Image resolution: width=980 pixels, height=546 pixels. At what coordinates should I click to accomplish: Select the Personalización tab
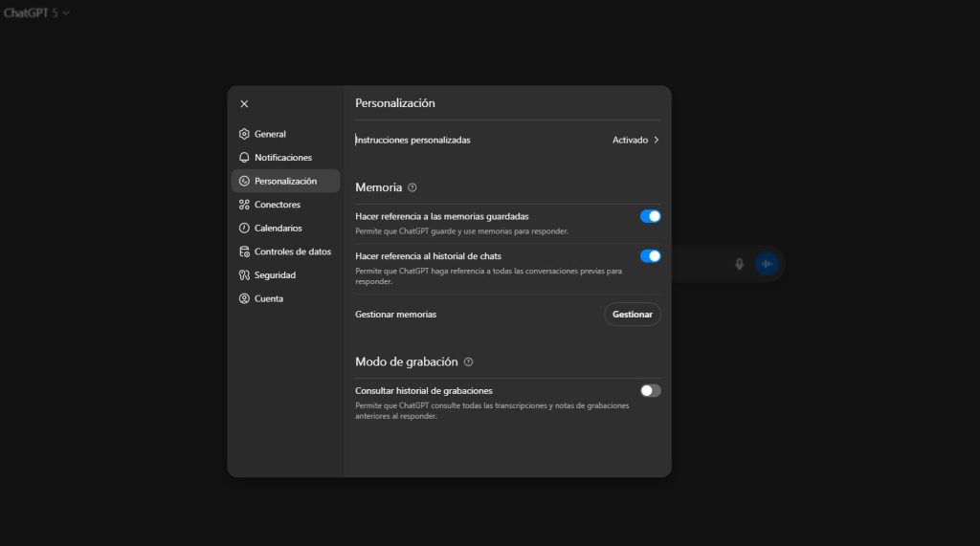coord(285,181)
